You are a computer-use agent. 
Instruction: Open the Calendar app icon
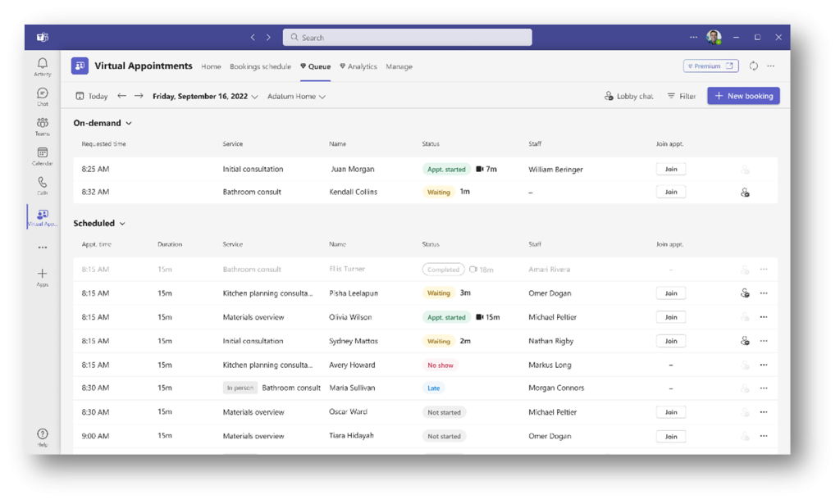[x=43, y=157]
